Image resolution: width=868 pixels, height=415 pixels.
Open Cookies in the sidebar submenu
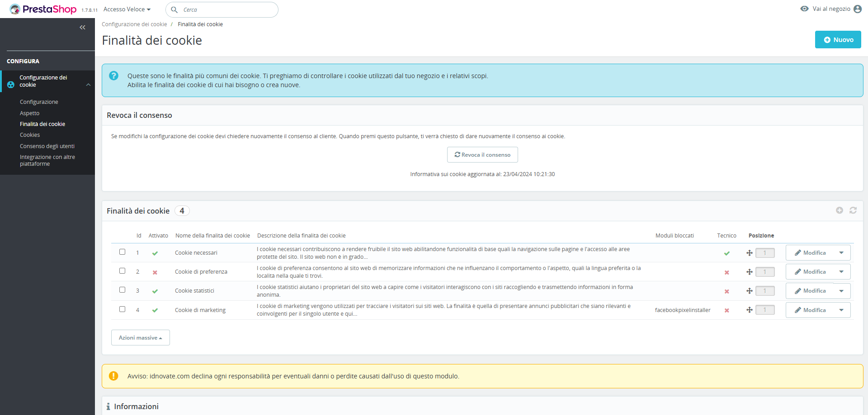tap(30, 135)
